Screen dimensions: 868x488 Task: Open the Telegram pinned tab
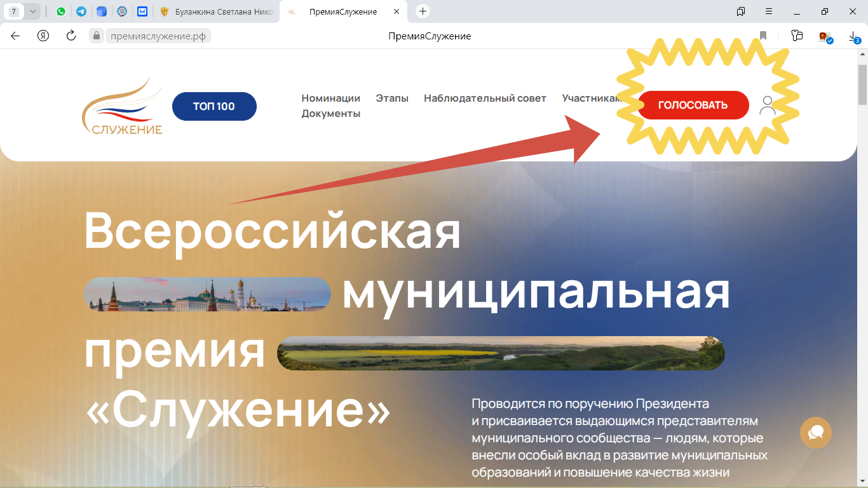(81, 11)
